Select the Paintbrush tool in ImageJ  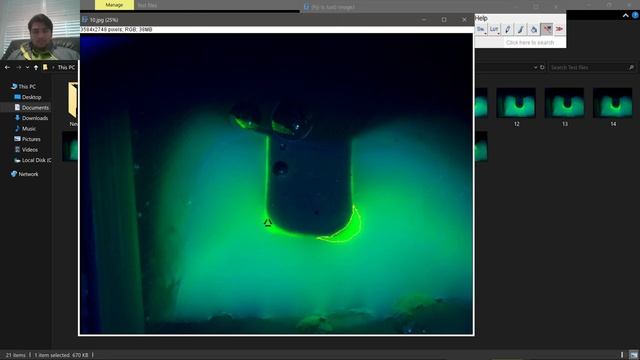[520, 29]
